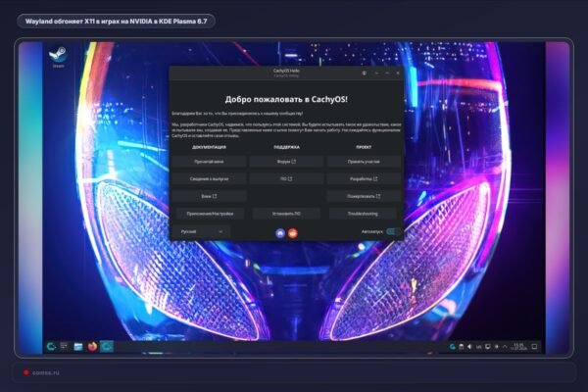
Task: Click the Show Desktop icon at the taskbar end
Action: (534, 347)
